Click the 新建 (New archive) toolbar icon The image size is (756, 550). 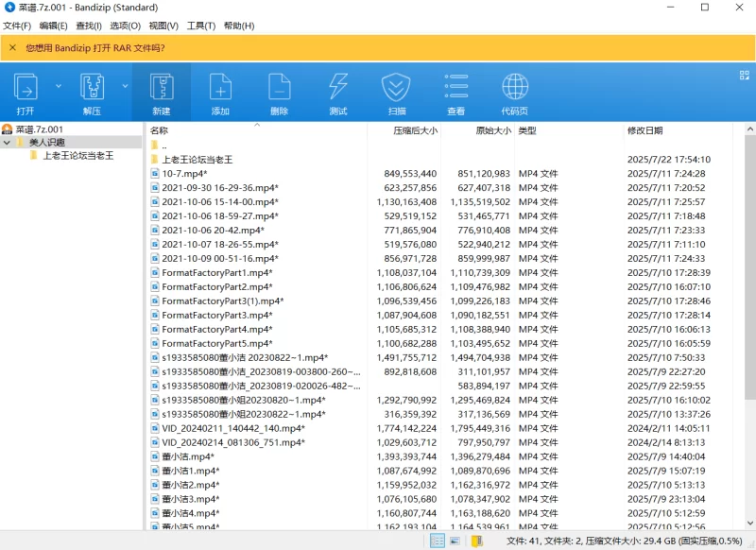pyautogui.click(x=162, y=87)
